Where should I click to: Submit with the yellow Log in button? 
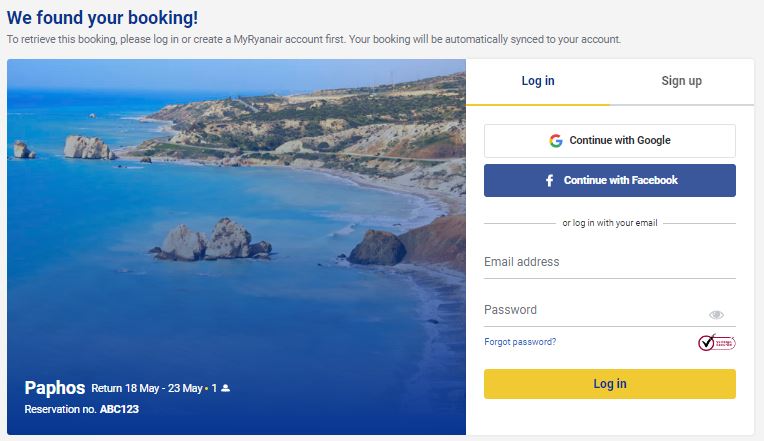click(x=609, y=384)
